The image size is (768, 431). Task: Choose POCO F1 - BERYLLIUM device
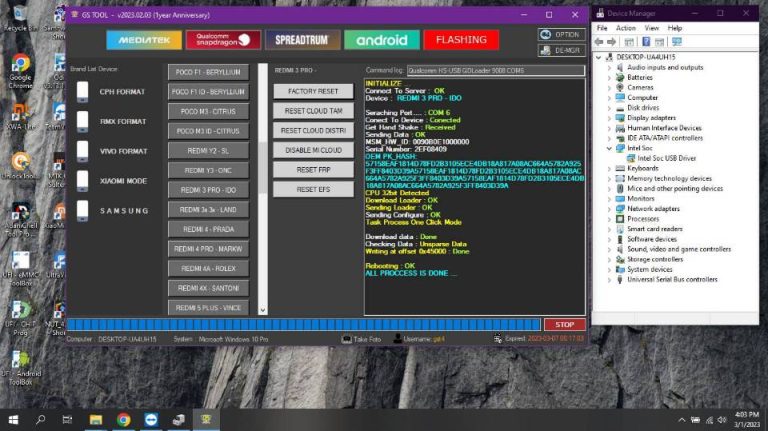208,72
